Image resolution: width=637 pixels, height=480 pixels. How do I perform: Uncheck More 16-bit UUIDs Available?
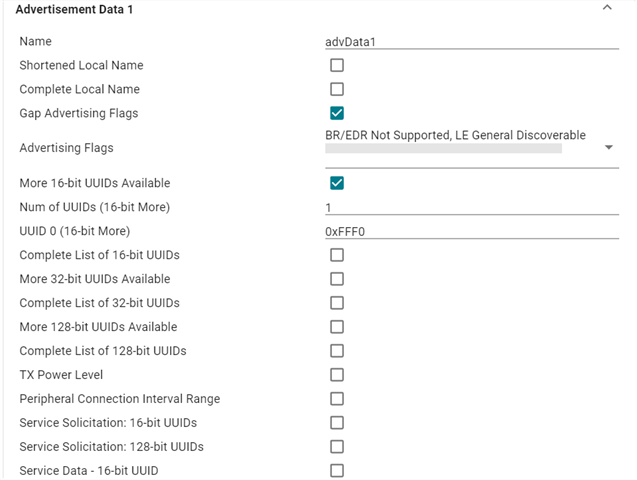coord(337,183)
